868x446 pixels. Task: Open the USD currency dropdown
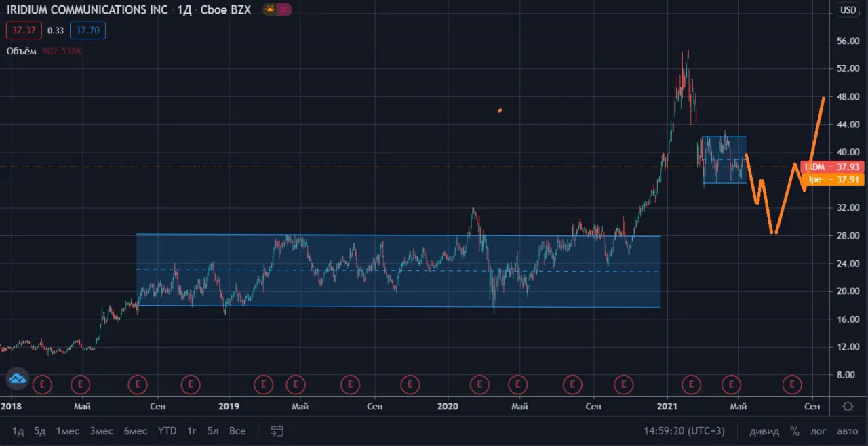pos(848,9)
